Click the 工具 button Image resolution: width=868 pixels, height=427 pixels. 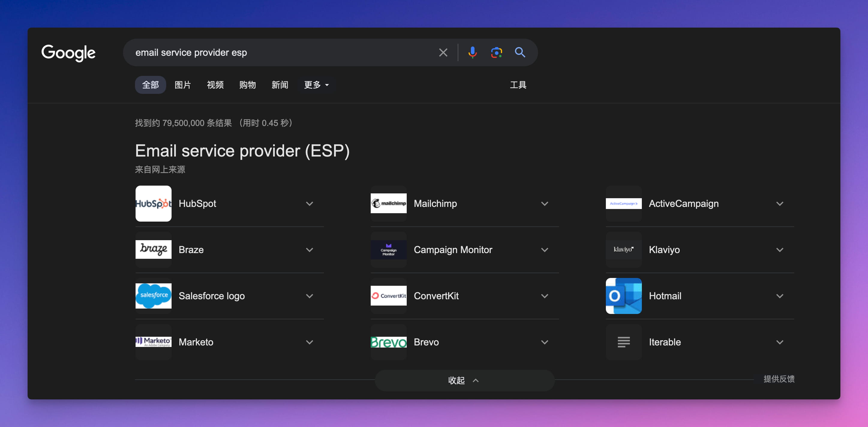pos(518,85)
